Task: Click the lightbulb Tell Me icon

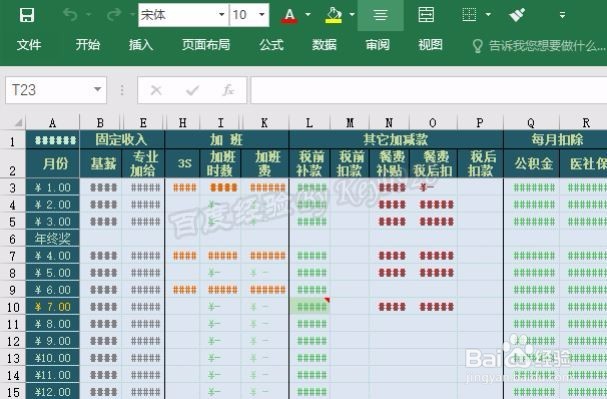Action: 478,46
